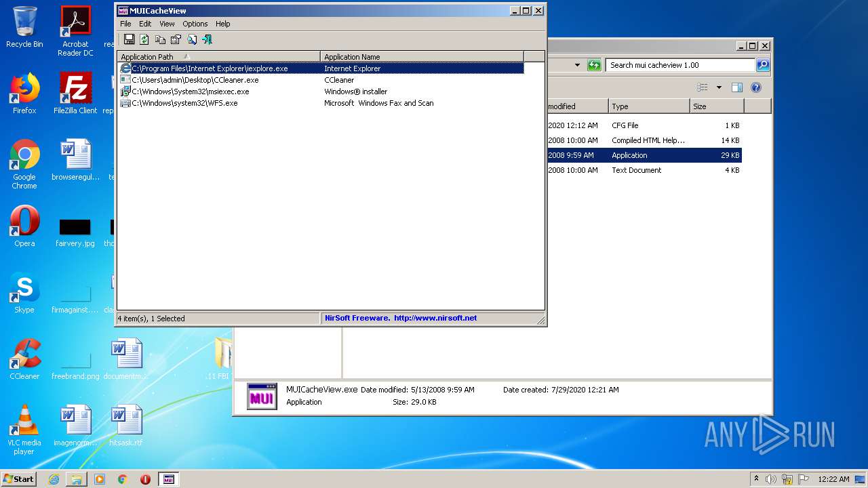Select the hitsask.rtf desktop document

[x=126, y=426]
